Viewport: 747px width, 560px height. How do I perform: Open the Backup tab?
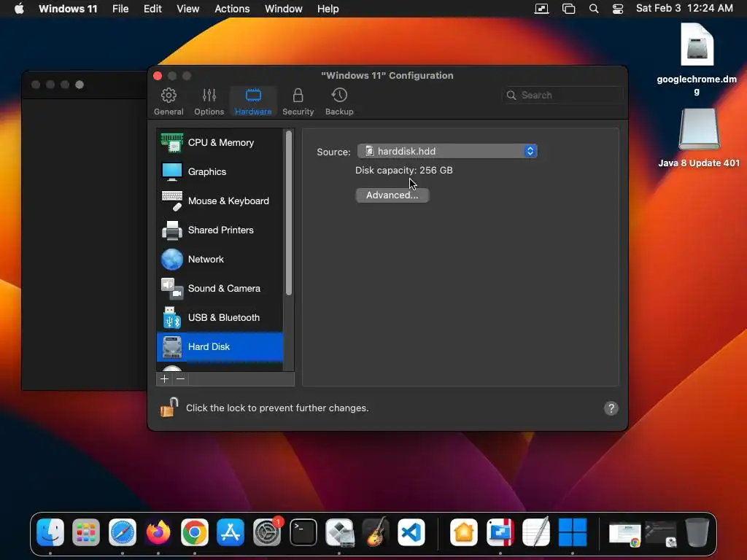[339, 101]
